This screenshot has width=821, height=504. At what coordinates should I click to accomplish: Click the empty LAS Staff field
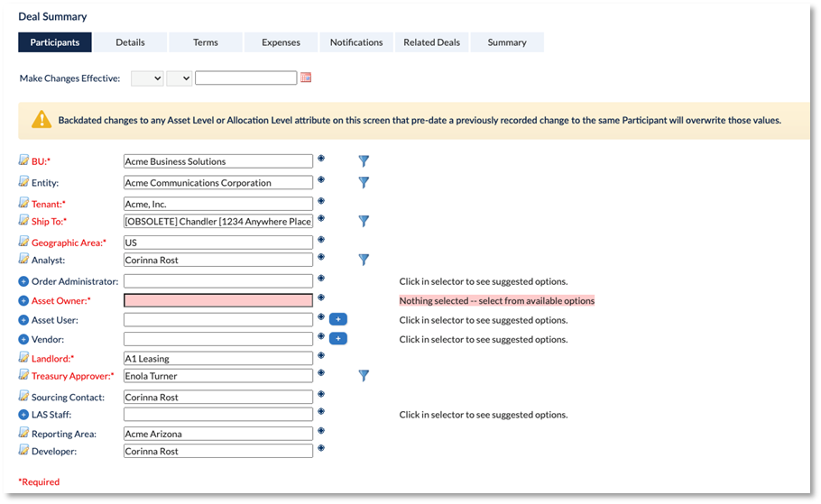[218, 415]
